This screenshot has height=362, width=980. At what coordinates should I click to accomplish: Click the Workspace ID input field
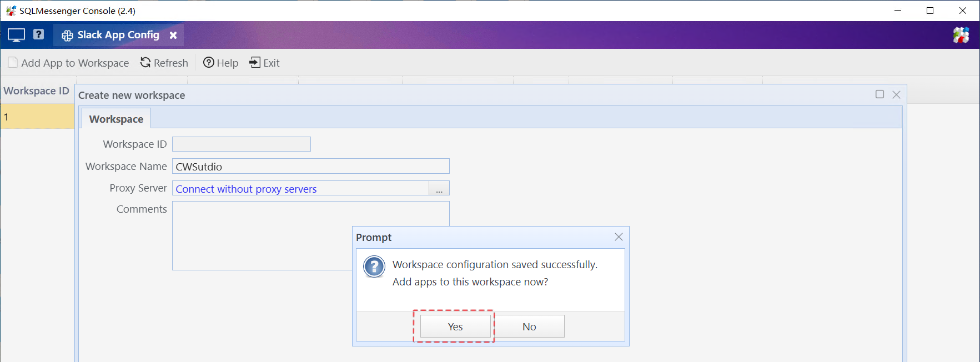pos(242,144)
